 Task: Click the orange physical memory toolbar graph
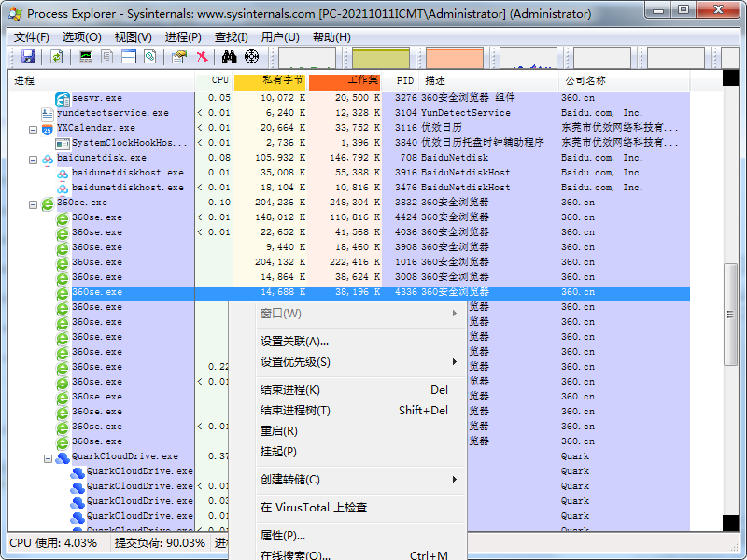[455, 58]
